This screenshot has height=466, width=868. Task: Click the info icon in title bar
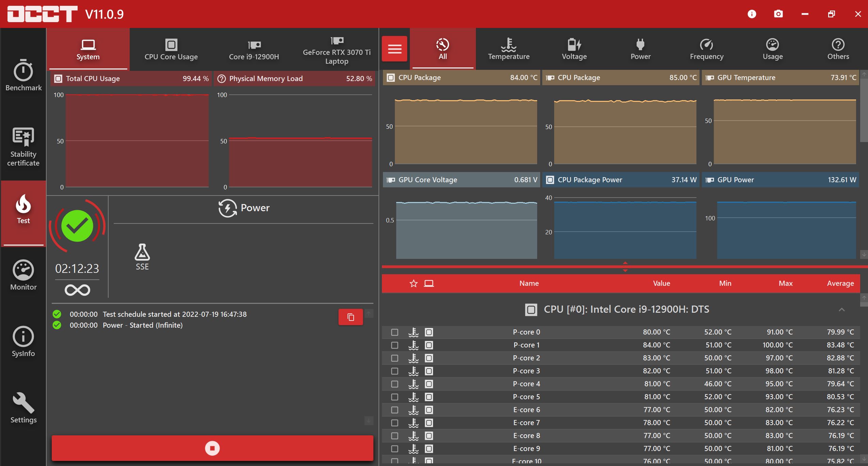752,14
